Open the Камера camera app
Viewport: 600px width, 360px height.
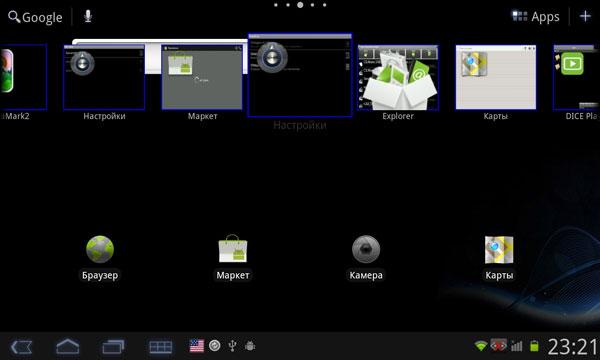pyautogui.click(x=366, y=258)
